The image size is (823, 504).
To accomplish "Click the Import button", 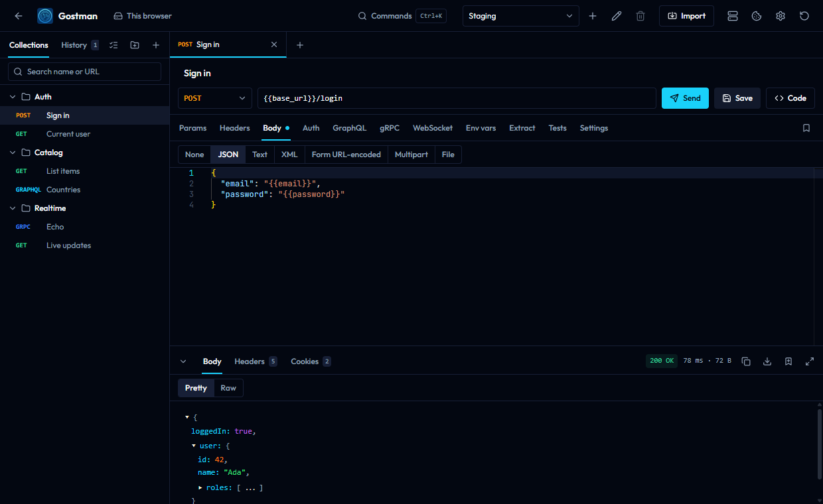I will point(686,16).
